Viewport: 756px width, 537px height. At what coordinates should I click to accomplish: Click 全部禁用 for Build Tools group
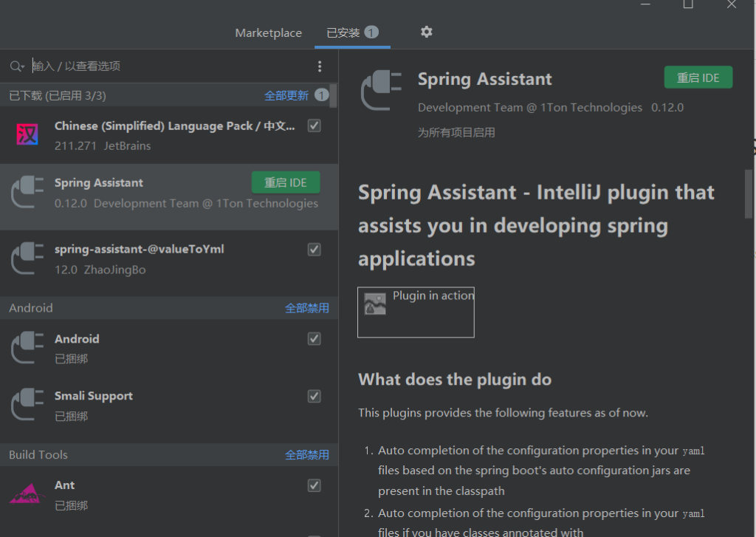pos(307,454)
